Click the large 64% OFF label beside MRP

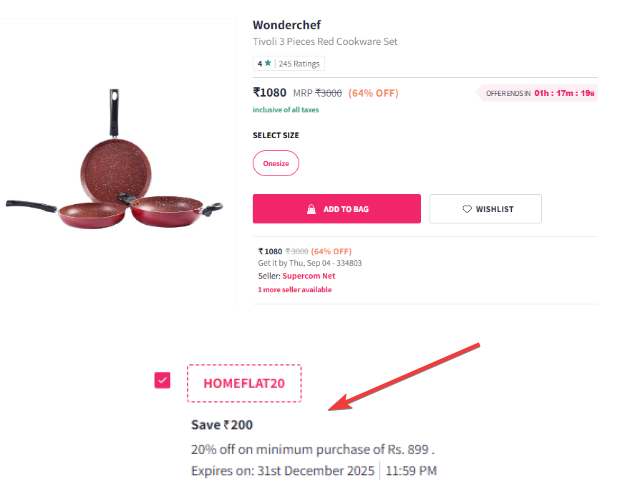pos(374,93)
